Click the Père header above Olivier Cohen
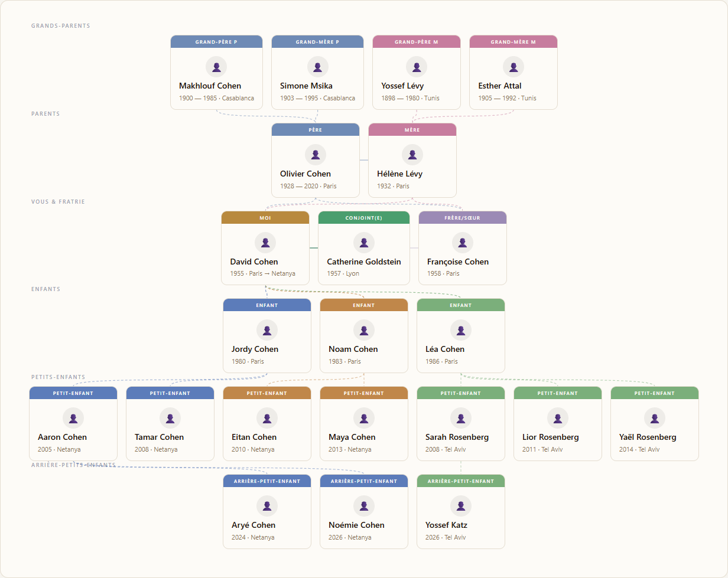Viewport: 728px width, 578px height. [x=316, y=130]
